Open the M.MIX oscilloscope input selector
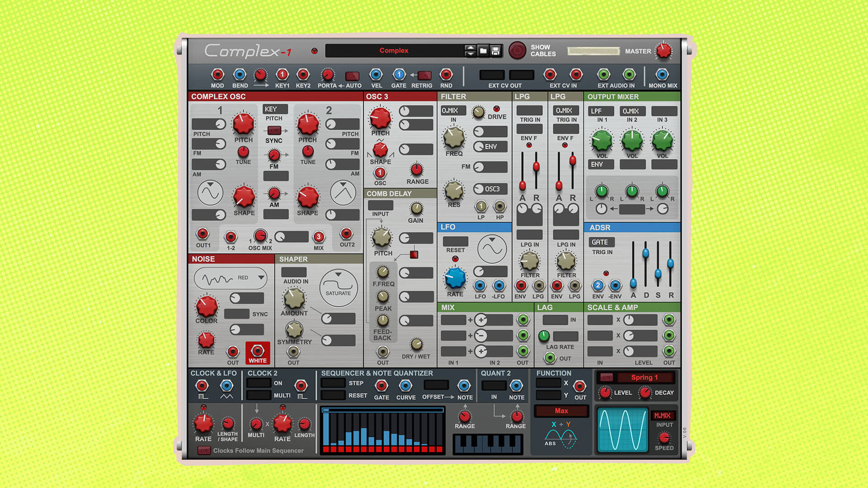Image resolution: width=868 pixels, height=488 pixels. [x=662, y=416]
